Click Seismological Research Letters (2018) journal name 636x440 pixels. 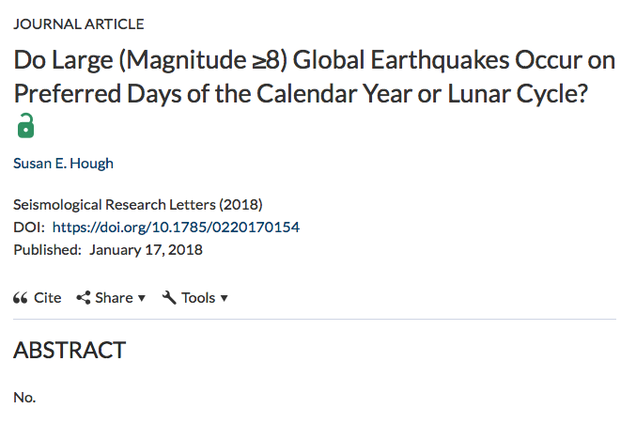point(138,204)
